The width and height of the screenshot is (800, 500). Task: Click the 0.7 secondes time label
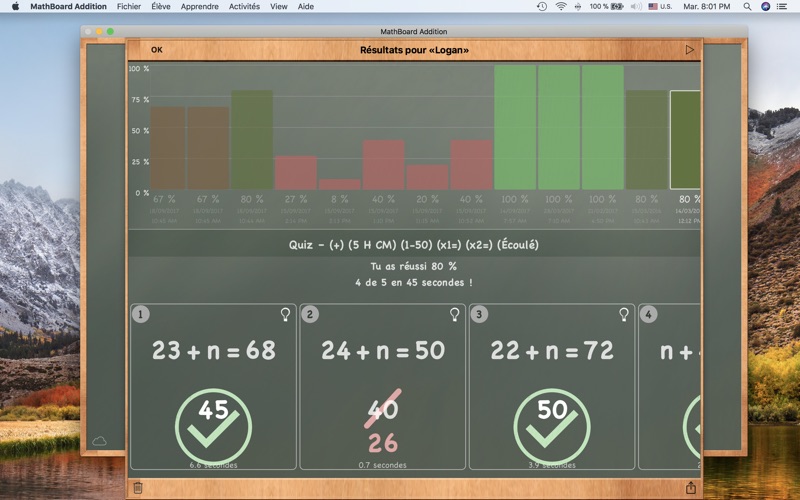click(383, 465)
